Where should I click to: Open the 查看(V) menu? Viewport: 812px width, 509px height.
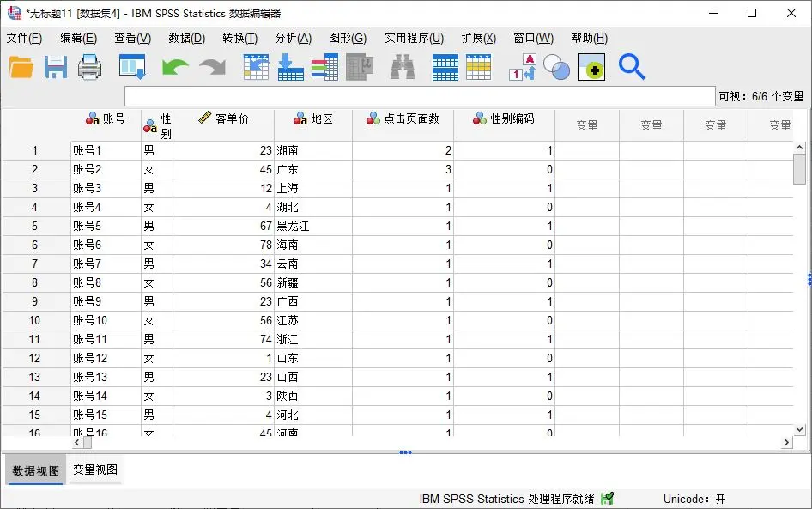[132, 39]
